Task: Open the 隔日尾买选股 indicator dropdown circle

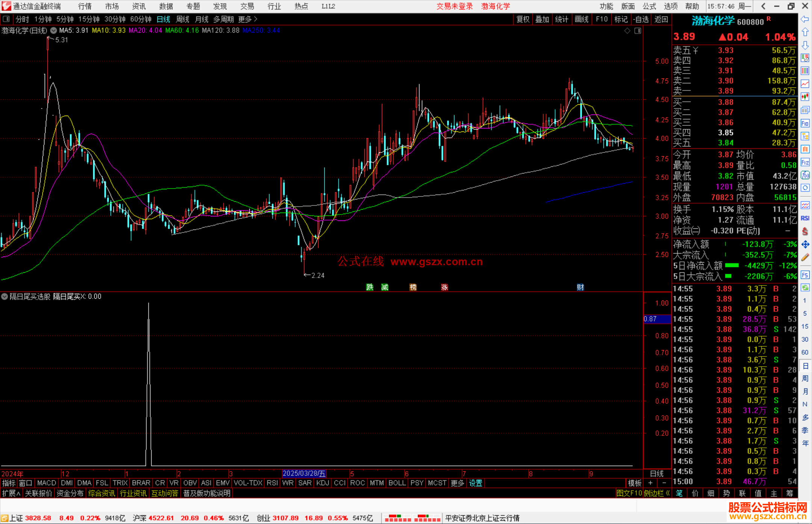Action: click(x=5, y=296)
